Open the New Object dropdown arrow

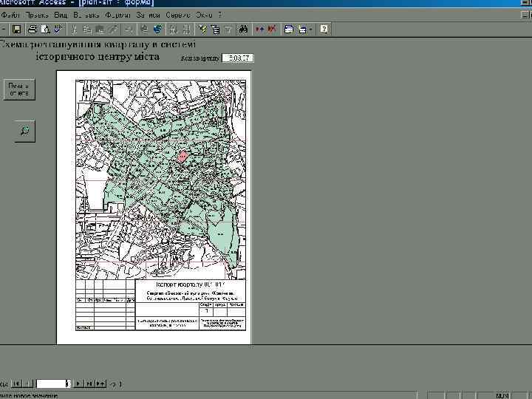point(311,29)
